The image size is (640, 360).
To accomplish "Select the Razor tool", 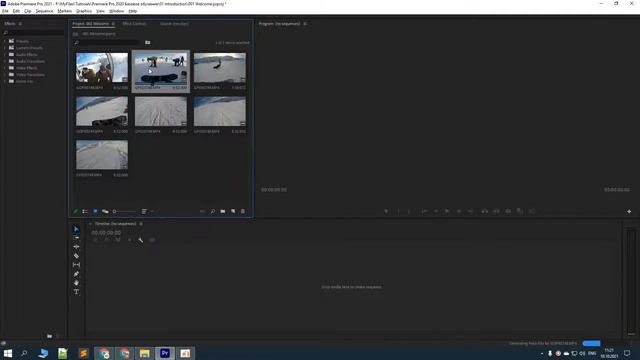I will [76, 256].
